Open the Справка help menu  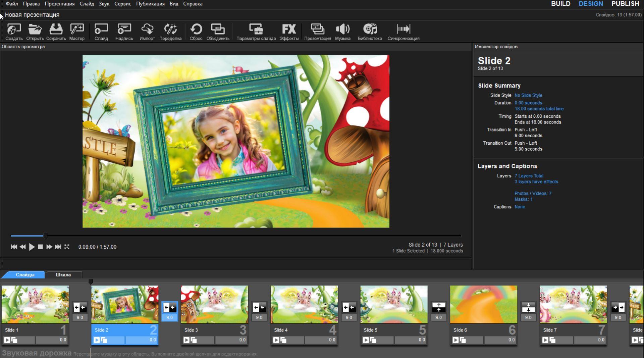click(193, 4)
